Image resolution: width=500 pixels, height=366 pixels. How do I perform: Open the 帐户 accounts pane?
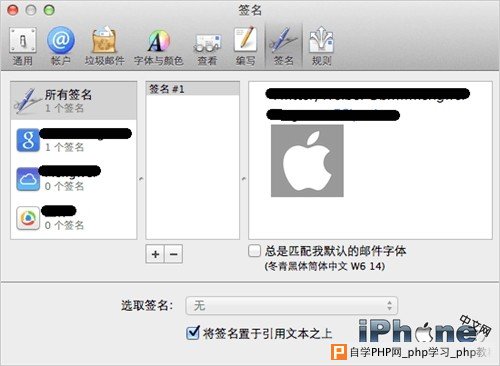pyautogui.click(x=61, y=46)
